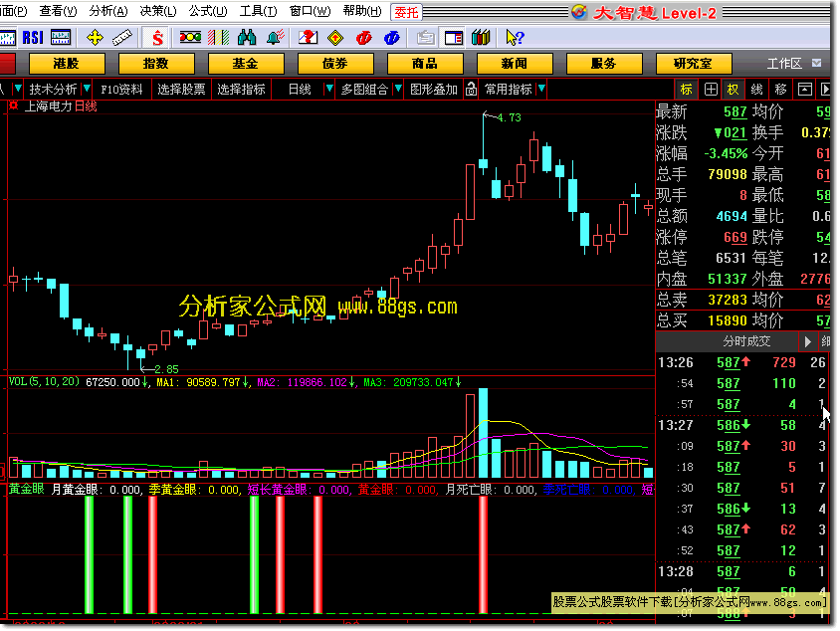The image size is (840, 631).
Task: Open the 多图组合 dropdown arrow
Action: point(398,89)
